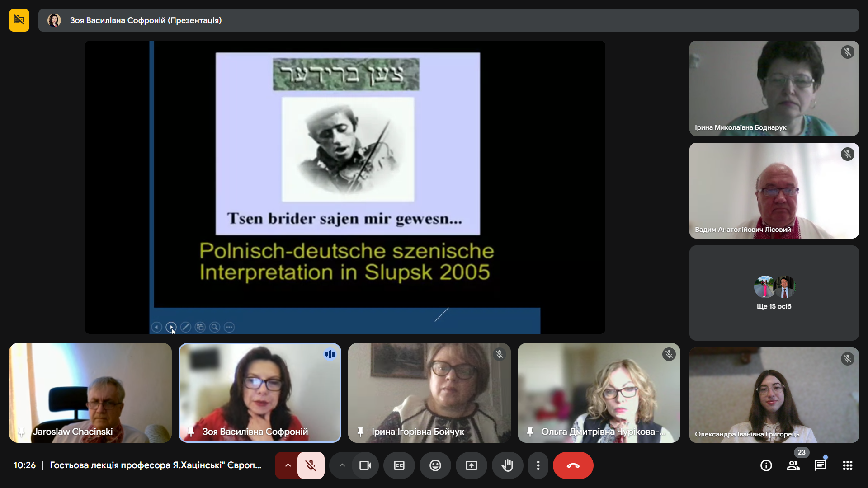This screenshot has height=488, width=868.
Task: Open the emoji reactions button
Action: [435, 465]
